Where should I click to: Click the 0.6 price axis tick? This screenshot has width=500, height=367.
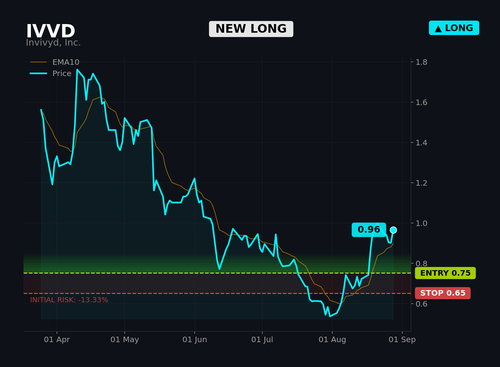421,304
